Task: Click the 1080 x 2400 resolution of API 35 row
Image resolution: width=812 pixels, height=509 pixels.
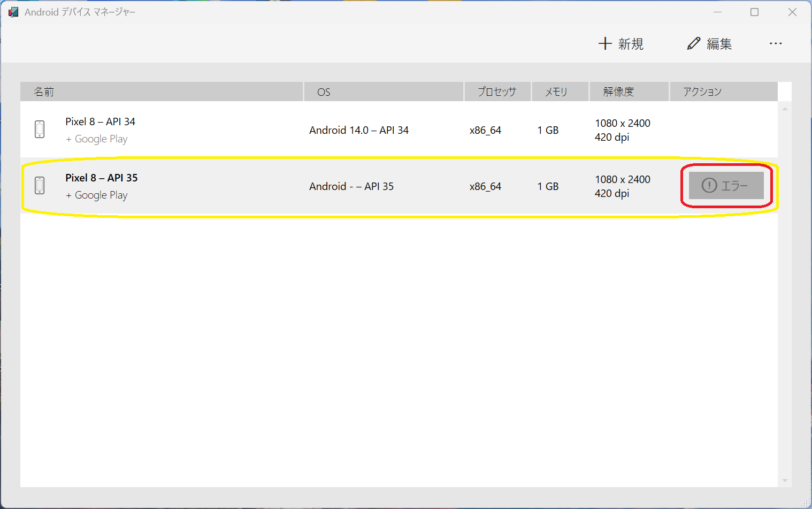Action: 623,179
